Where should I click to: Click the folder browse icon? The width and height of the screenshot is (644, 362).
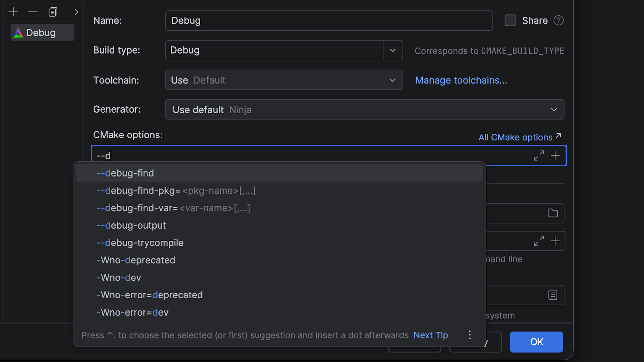pos(552,213)
